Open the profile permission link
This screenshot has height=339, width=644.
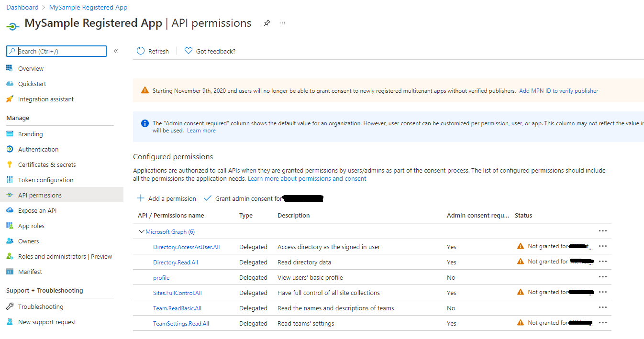[x=161, y=277]
